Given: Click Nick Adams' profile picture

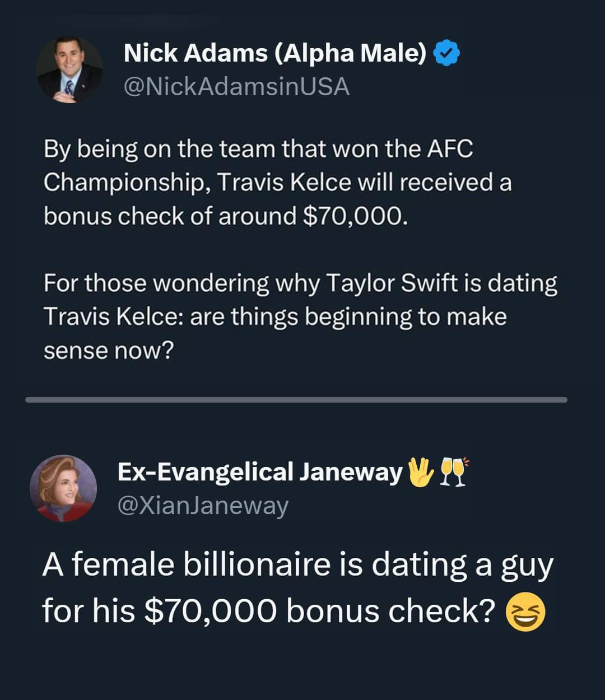Looking at the screenshot, I should [x=69, y=69].
